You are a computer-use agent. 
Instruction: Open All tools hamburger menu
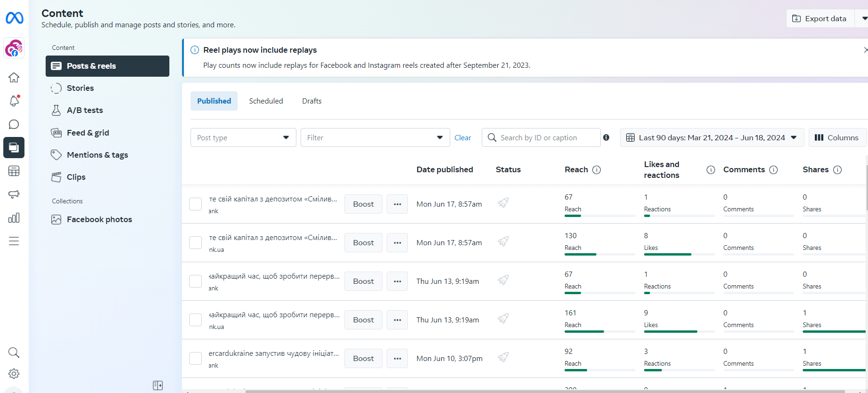14,241
